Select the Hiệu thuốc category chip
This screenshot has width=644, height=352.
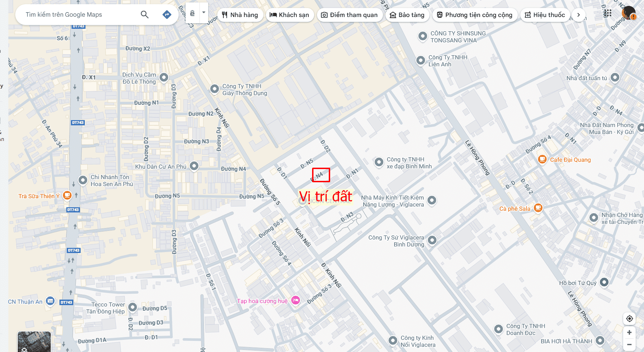(x=545, y=15)
